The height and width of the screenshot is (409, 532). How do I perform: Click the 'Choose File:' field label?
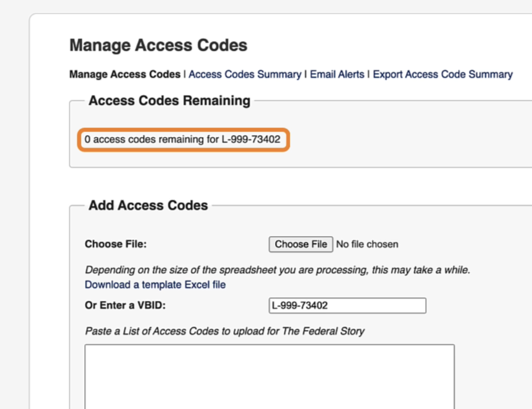click(x=116, y=244)
